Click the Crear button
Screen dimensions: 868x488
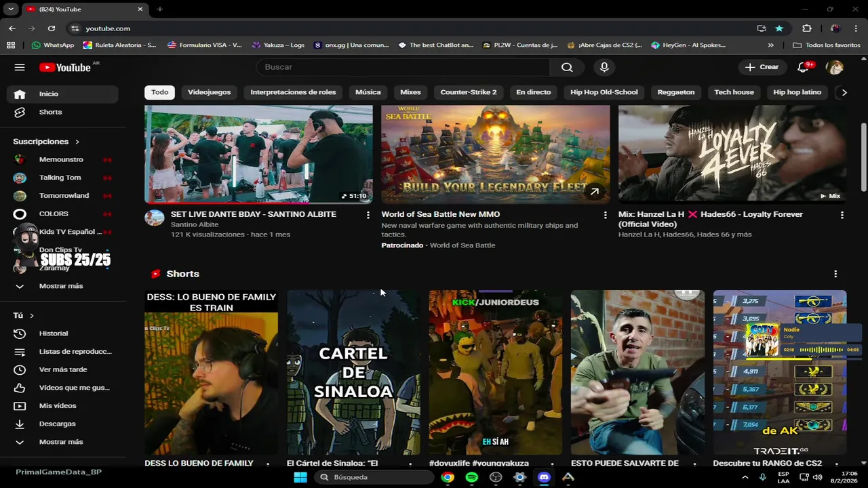tap(762, 67)
